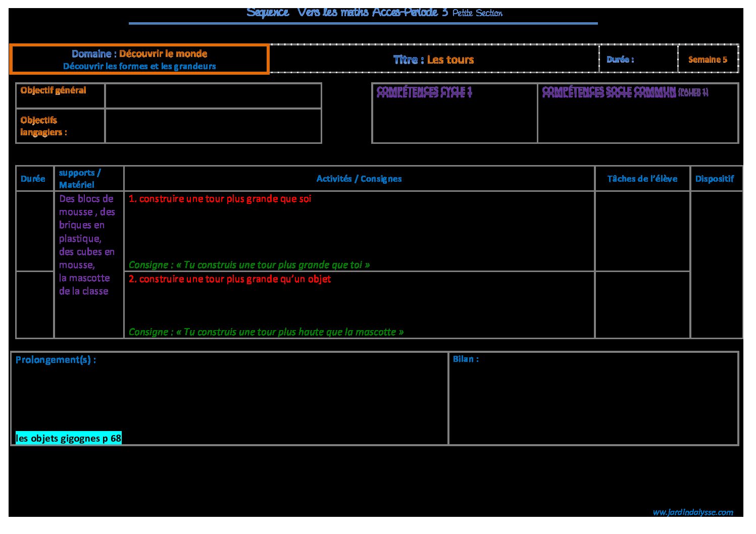Click the website link www.jardinalysse.com

pos(692,512)
